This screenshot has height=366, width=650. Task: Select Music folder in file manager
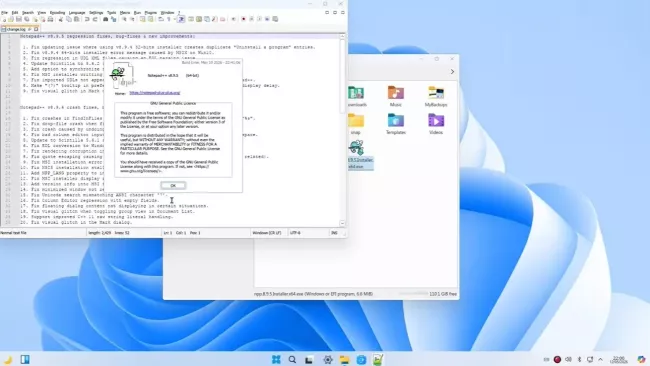point(396,97)
